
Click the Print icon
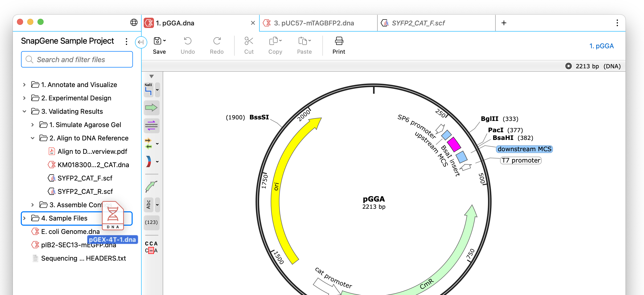click(339, 41)
